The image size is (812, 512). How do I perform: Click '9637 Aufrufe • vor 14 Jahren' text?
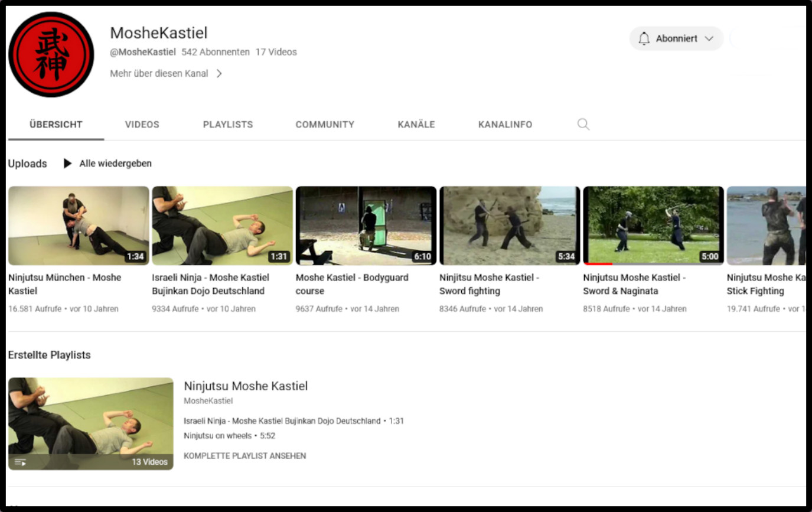click(347, 309)
